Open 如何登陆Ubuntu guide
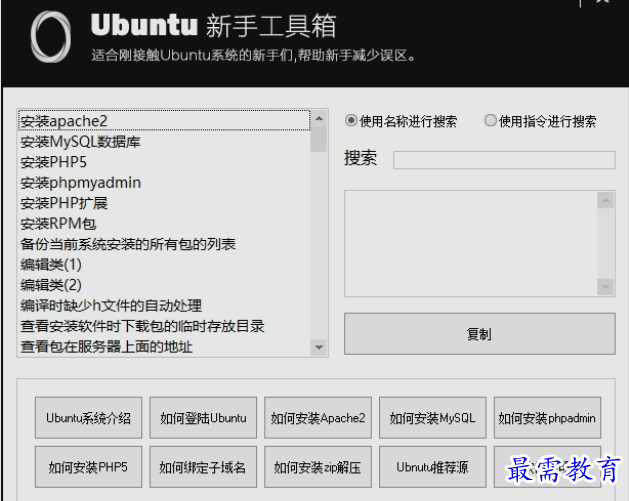 pyautogui.click(x=203, y=418)
